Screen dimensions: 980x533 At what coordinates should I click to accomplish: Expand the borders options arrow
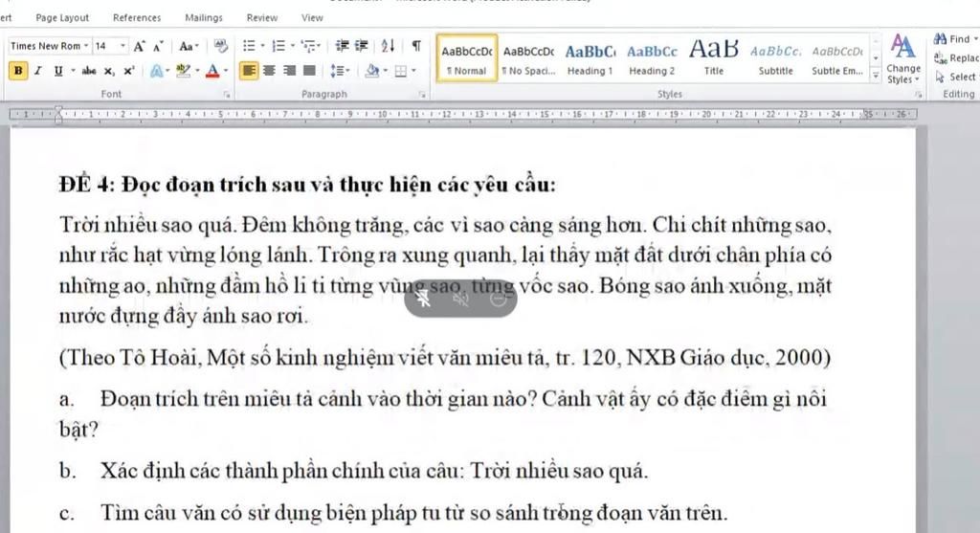pyautogui.click(x=413, y=71)
